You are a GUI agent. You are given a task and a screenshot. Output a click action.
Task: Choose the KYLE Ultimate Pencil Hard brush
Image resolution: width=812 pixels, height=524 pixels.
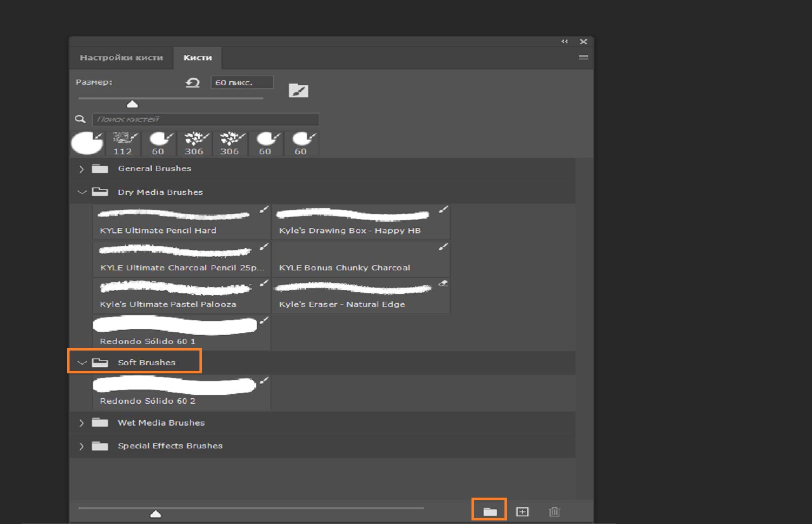pyautogui.click(x=181, y=222)
